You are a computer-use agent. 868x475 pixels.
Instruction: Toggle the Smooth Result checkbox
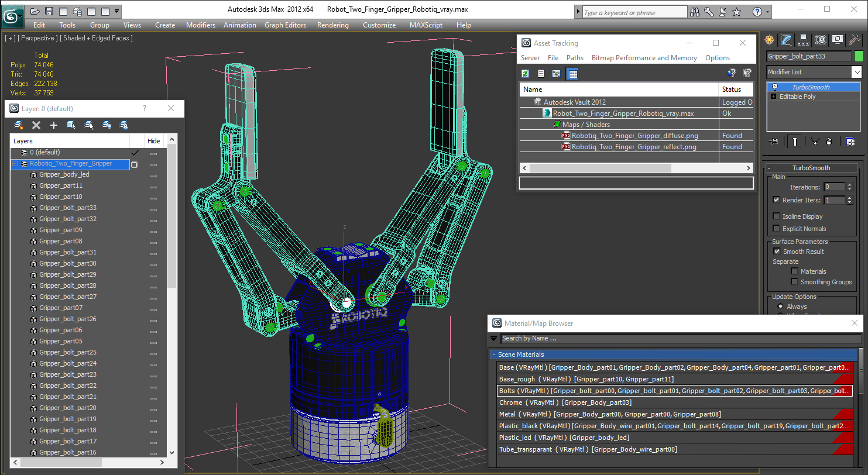pyautogui.click(x=777, y=252)
